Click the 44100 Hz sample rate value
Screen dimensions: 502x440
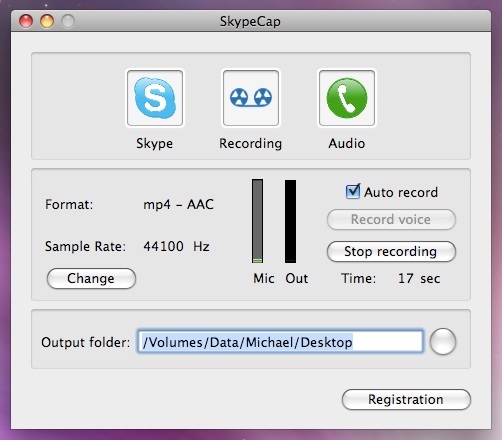(x=176, y=246)
